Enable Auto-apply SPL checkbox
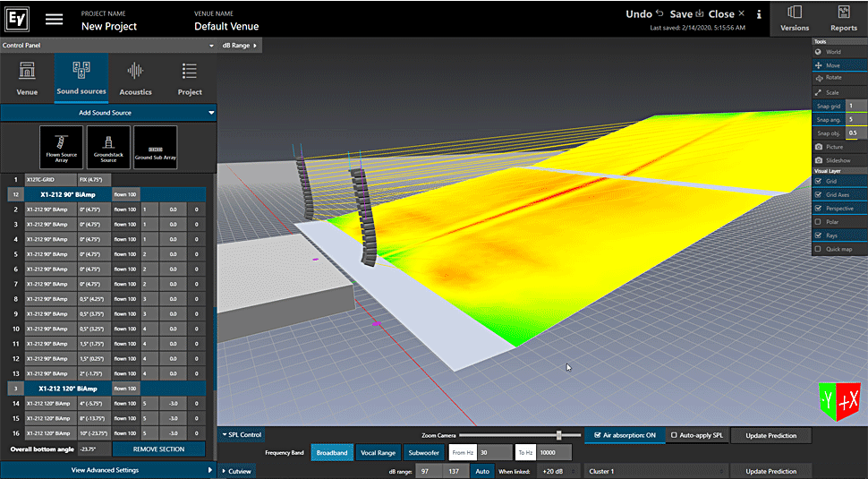This screenshot has height=479, width=868. tap(674, 435)
